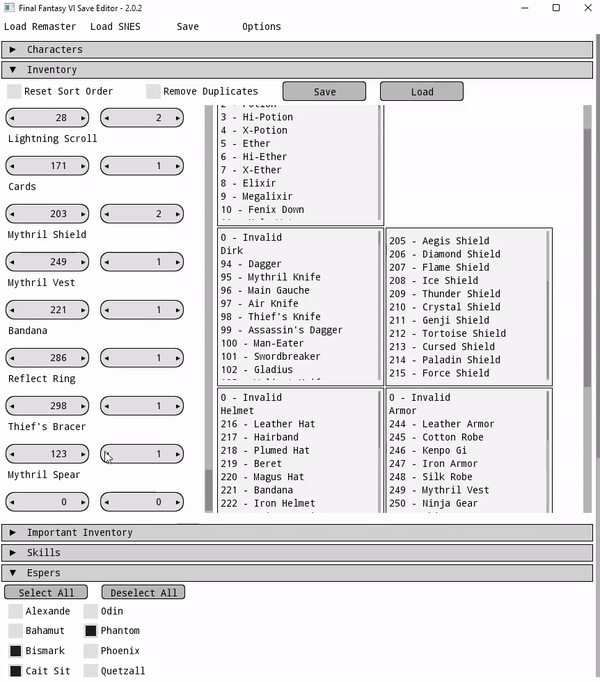Select '95 - Mythril Knife' entry
600x682 pixels.
271,277
